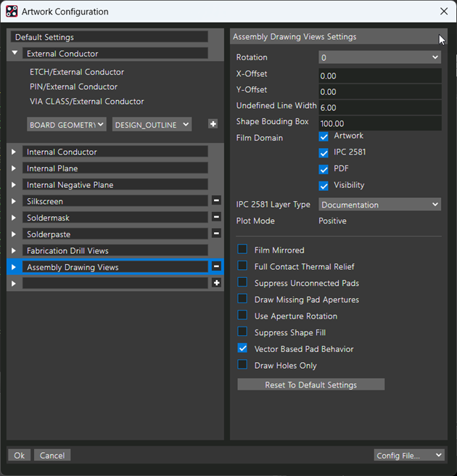Toggle the PDF film domain checkbox
457x476 pixels.
pyautogui.click(x=324, y=169)
